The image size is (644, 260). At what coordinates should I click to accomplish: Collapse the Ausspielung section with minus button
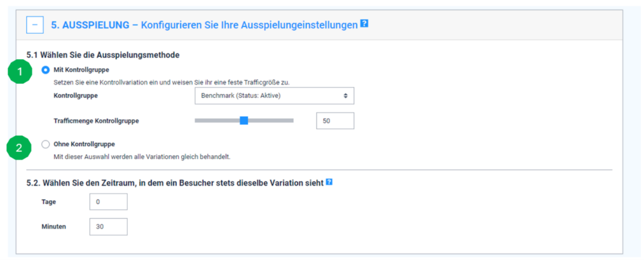click(x=35, y=25)
